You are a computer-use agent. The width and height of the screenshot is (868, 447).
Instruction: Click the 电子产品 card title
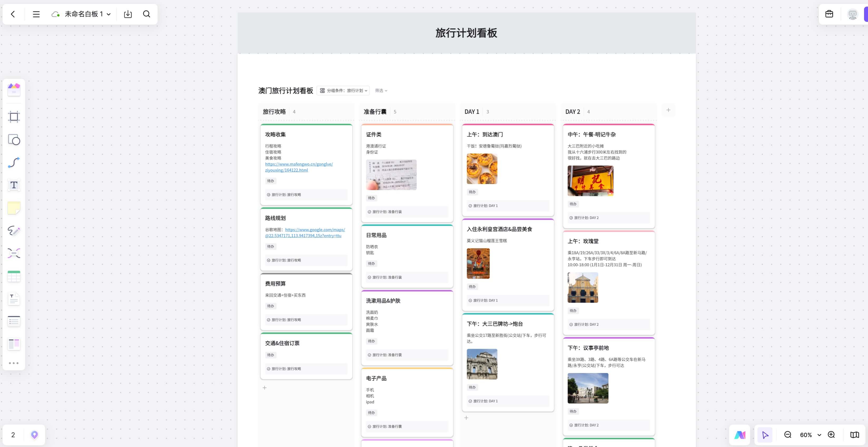(x=376, y=378)
